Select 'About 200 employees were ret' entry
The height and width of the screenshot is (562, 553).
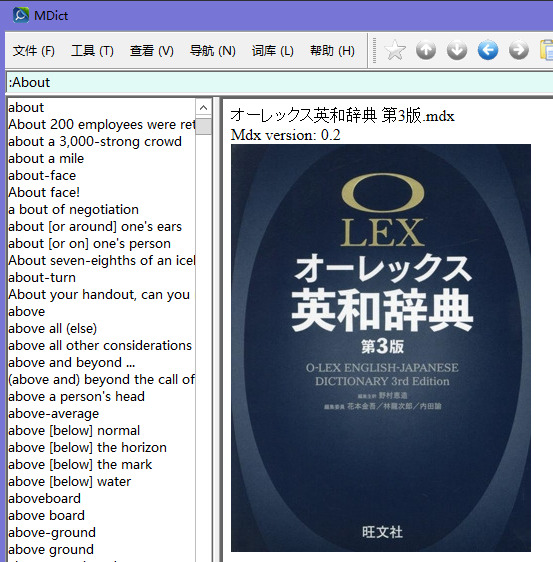coord(101,124)
